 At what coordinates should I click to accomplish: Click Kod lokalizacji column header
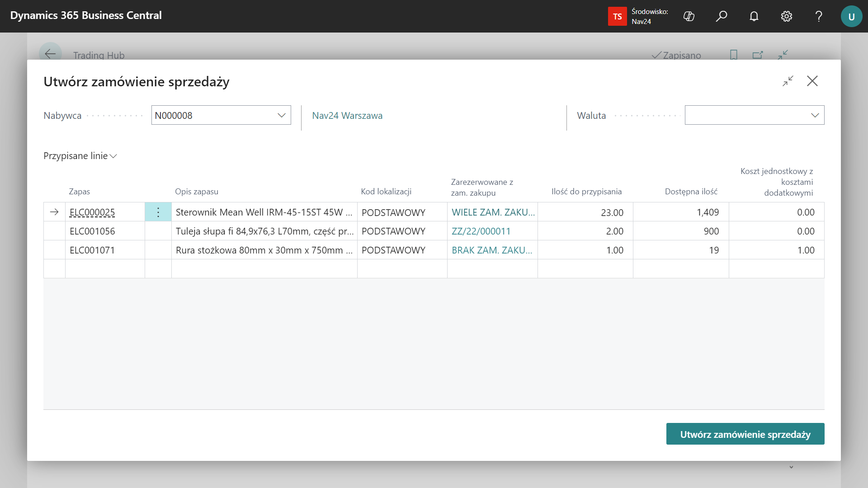tap(386, 192)
